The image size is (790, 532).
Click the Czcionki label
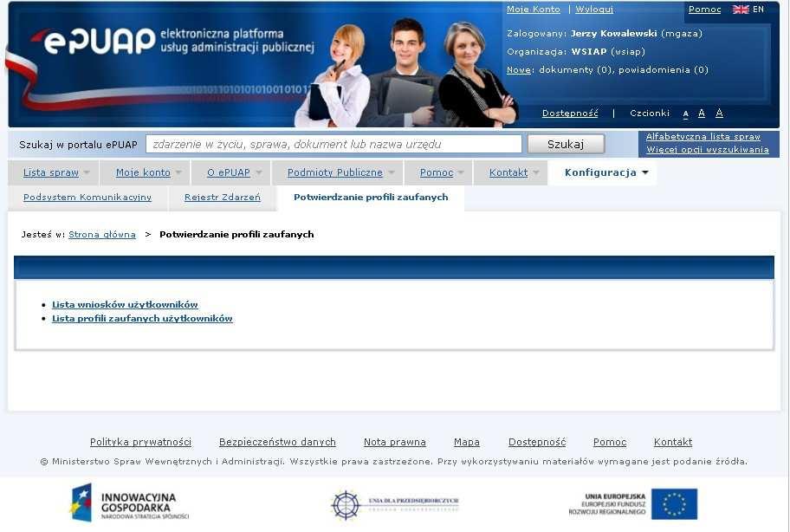point(650,114)
